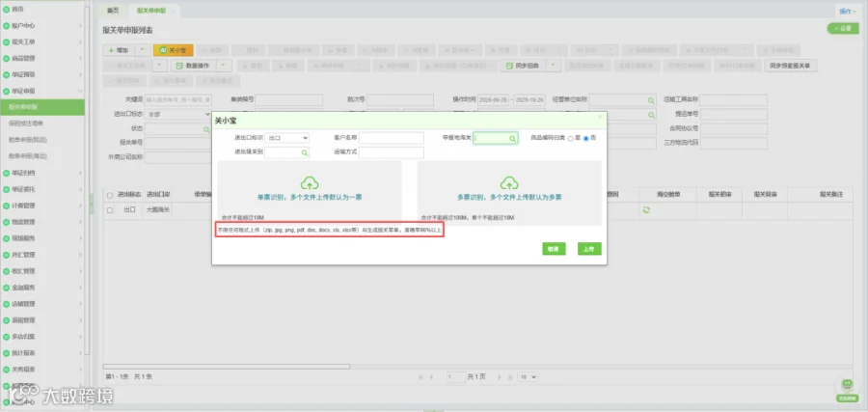Click the cloud upload icon for 多票识别
The image size is (868, 412).
click(509, 182)
